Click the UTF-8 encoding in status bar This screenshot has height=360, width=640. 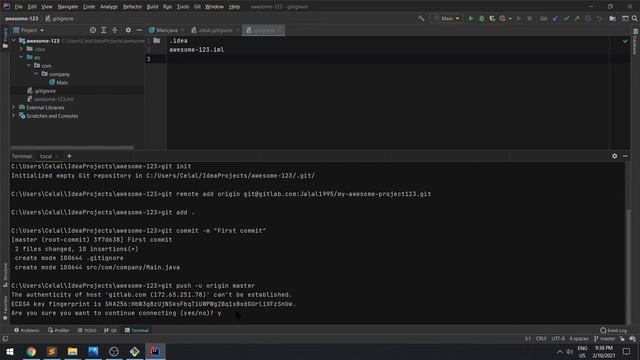pyautogui.click(x=558, y=339)
